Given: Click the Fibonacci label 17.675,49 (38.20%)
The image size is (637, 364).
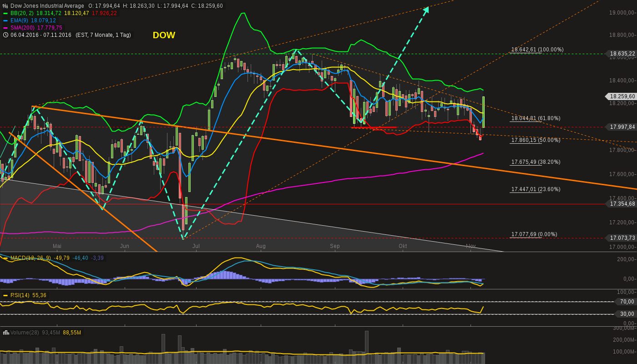Looking at the screenshot, I should [x=536, y=162].
